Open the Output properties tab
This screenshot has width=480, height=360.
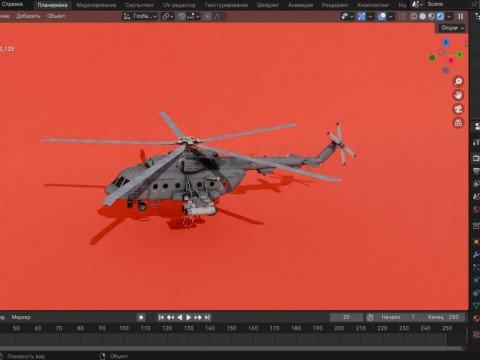tap(476, 171)
